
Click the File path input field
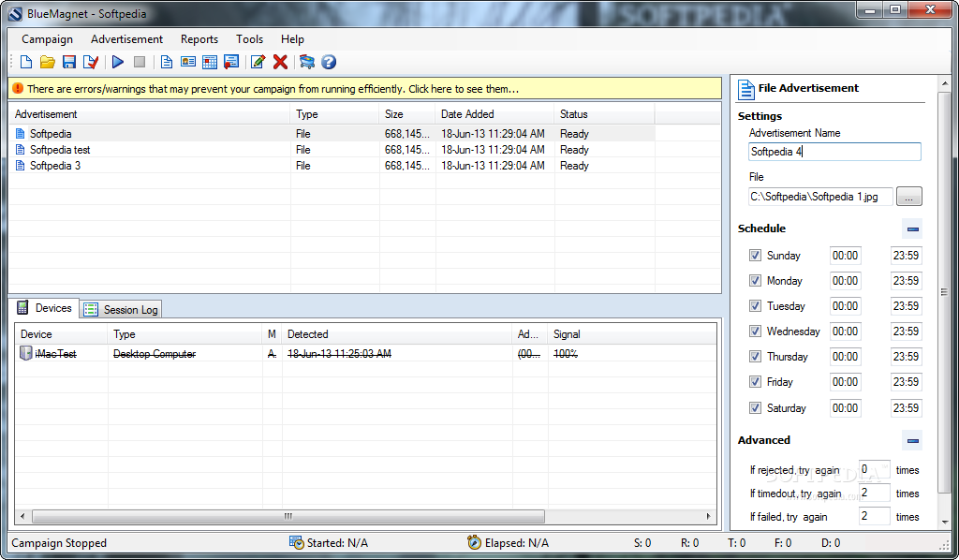coord(820,197)
